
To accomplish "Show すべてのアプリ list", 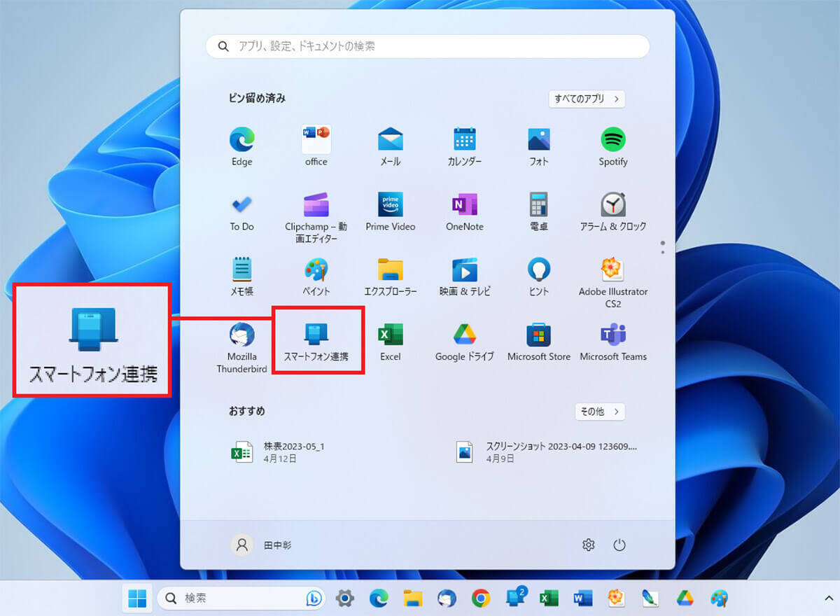I will tap(587, 99).
